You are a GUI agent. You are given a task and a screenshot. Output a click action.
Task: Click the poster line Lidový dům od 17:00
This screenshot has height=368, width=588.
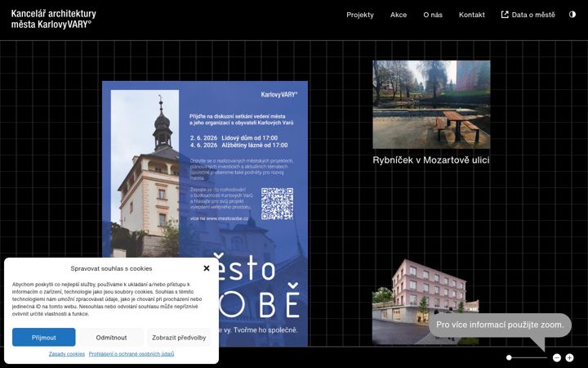(249, 138)
